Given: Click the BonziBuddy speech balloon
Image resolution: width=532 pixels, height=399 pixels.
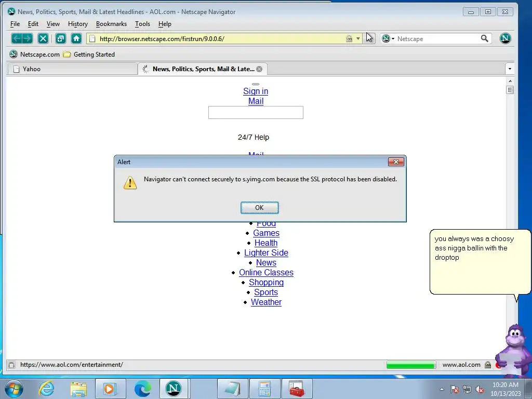Looking at the screenshot, I should click(x=480, y=262).
